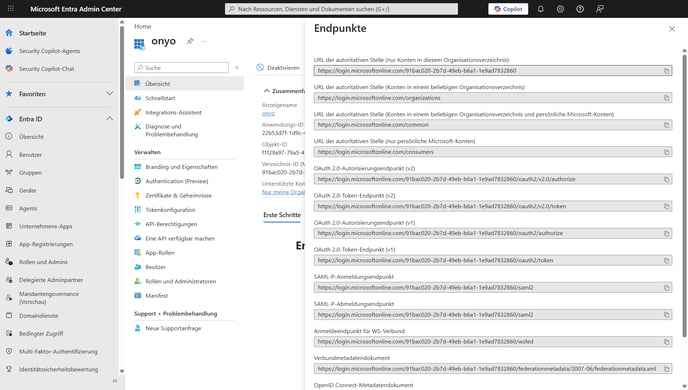The height and width of the screenshot is (390, 688).
Task: Copy OAuth 2.0 token endpoint (v2)
Action: (666, 206)
